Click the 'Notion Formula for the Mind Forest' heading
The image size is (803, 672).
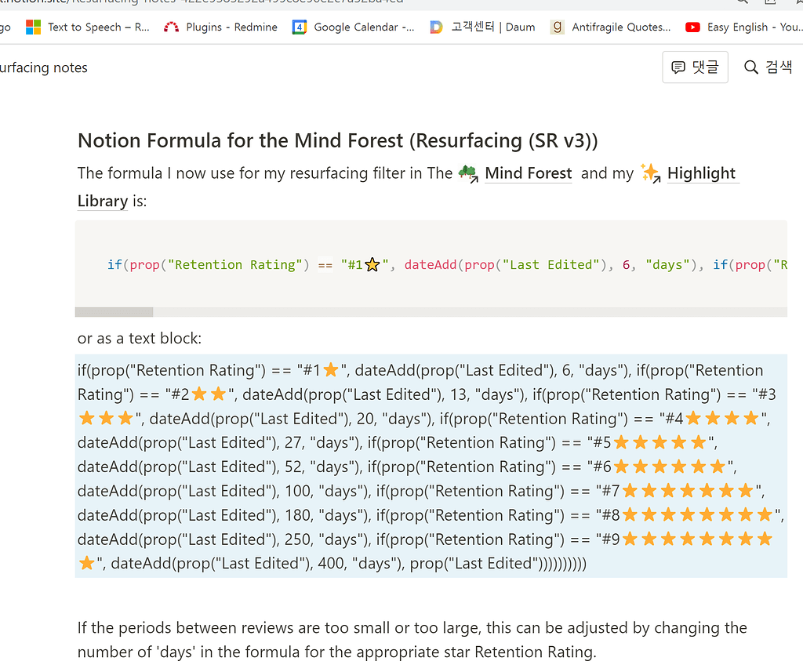[x=337, y=141]
